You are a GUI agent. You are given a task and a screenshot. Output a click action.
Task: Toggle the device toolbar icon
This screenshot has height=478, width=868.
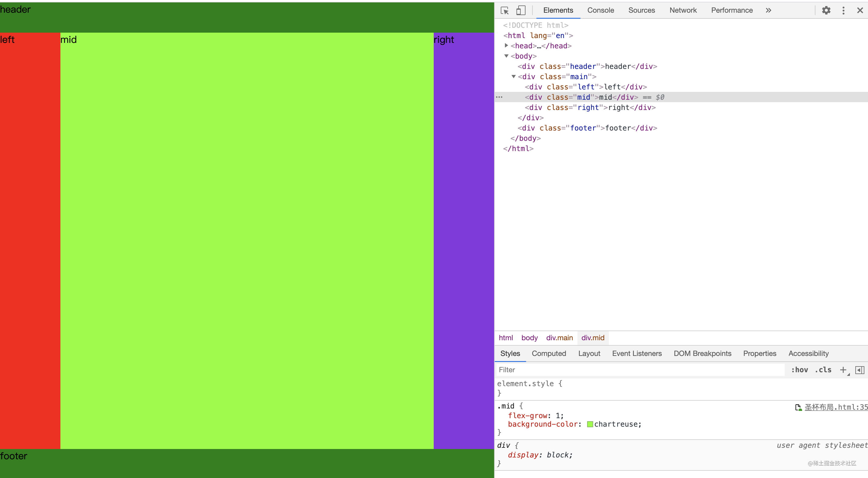[x=521, y=11]
